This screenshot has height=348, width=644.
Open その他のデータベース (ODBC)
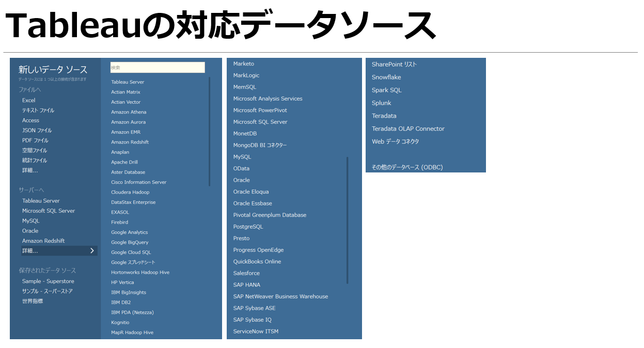point(407,167)
